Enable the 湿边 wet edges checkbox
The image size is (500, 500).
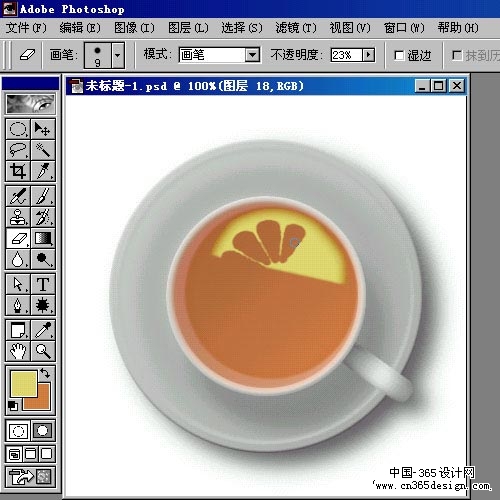[399, 55]
